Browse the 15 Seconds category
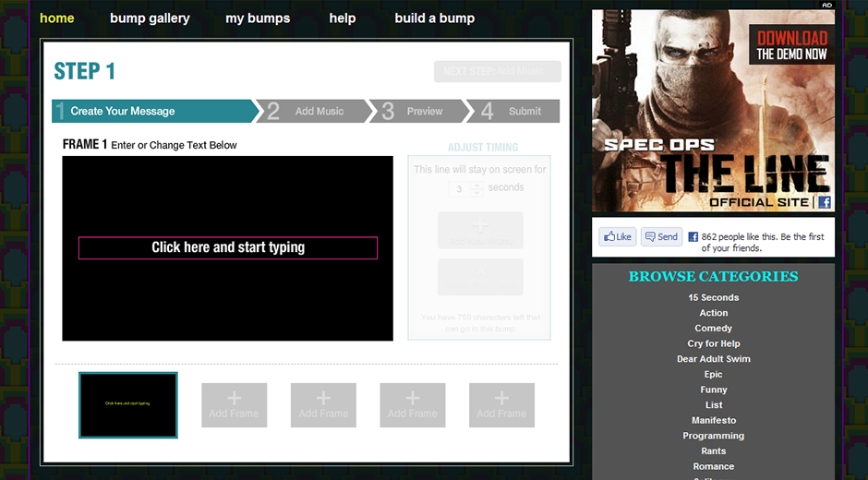The height and width of the screenshot is (480, 868). 714,297
